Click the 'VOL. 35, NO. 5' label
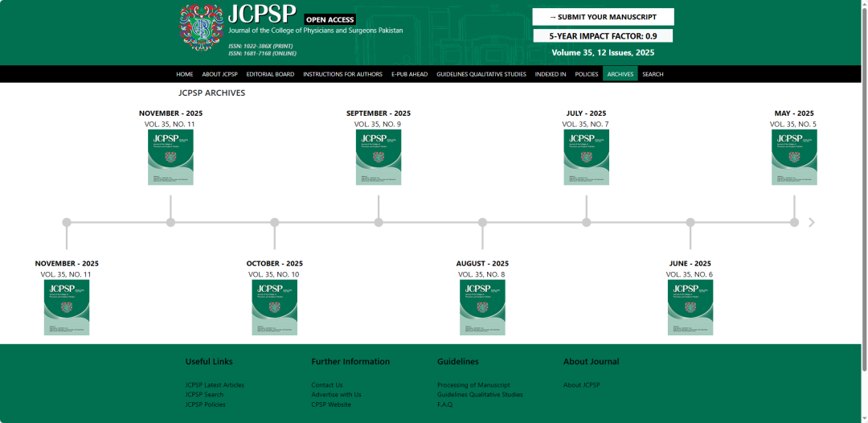Screen dimensions: 868x423 pyautogui.click(x=793, y=124)
